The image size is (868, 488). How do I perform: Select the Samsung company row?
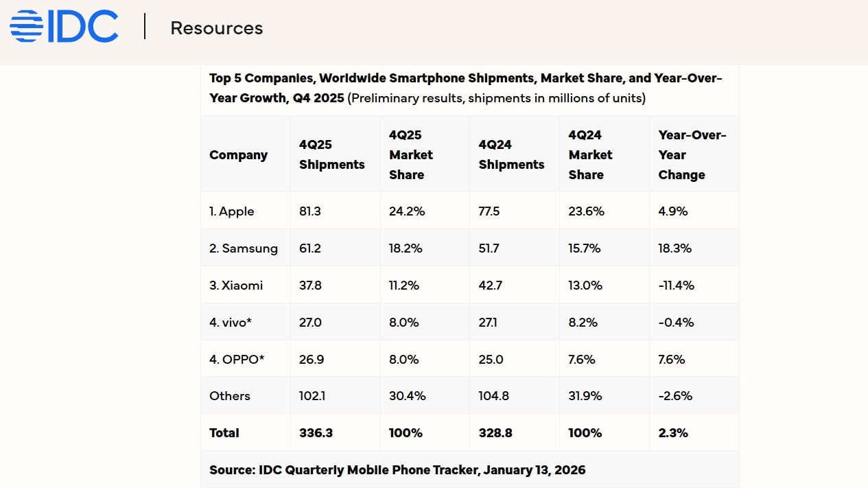[244, 248]
